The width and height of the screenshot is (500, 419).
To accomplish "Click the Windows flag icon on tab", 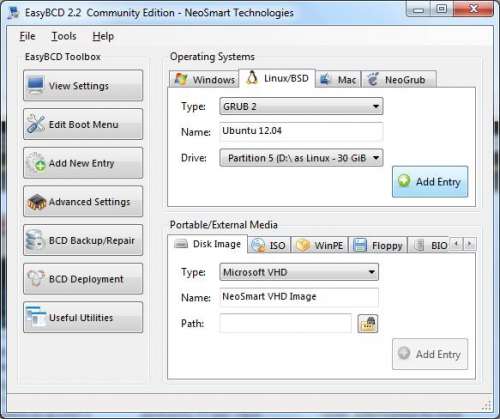I will pos(181,79).
